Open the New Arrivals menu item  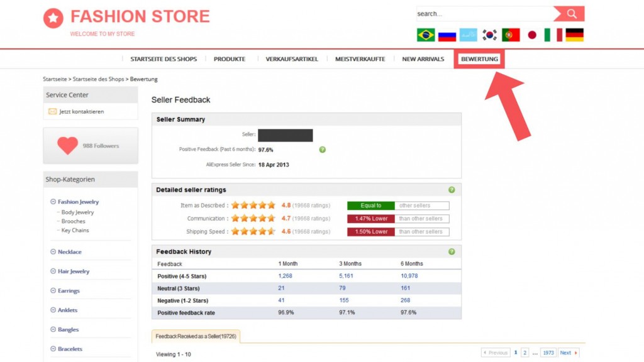coord(423,59)
